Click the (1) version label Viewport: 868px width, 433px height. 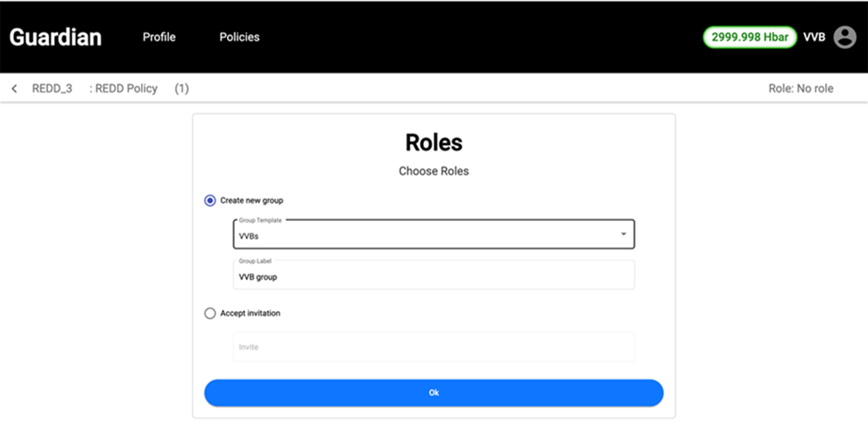(182, 88)
